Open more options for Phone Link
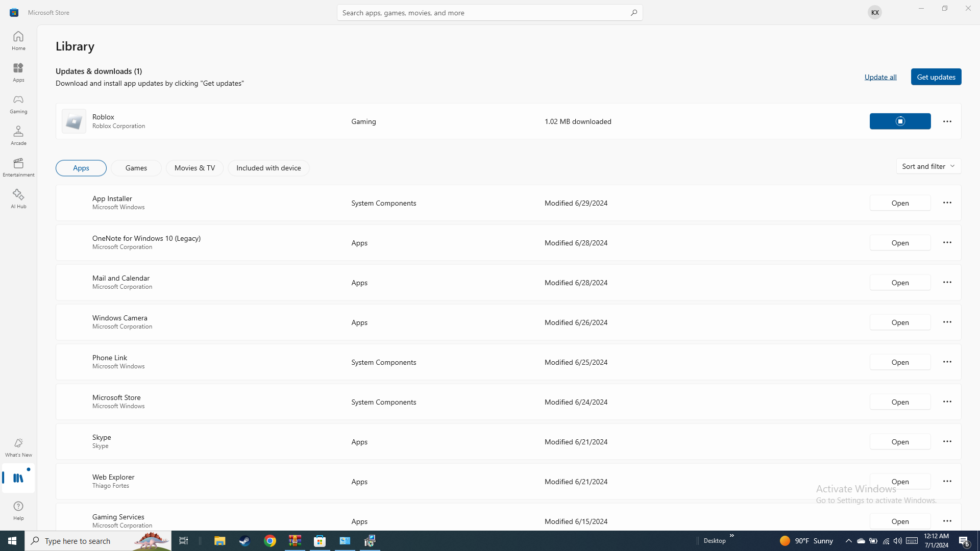 947,362
